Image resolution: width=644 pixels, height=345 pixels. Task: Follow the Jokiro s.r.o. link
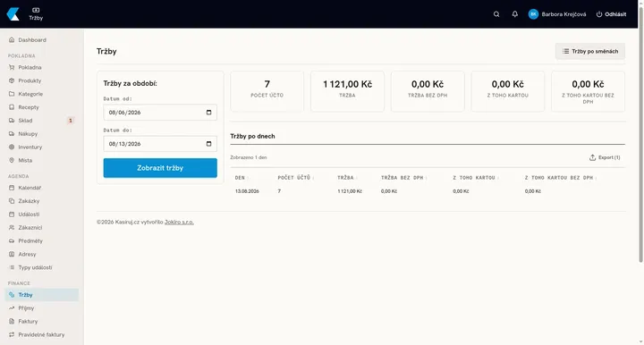pos(179,222)
